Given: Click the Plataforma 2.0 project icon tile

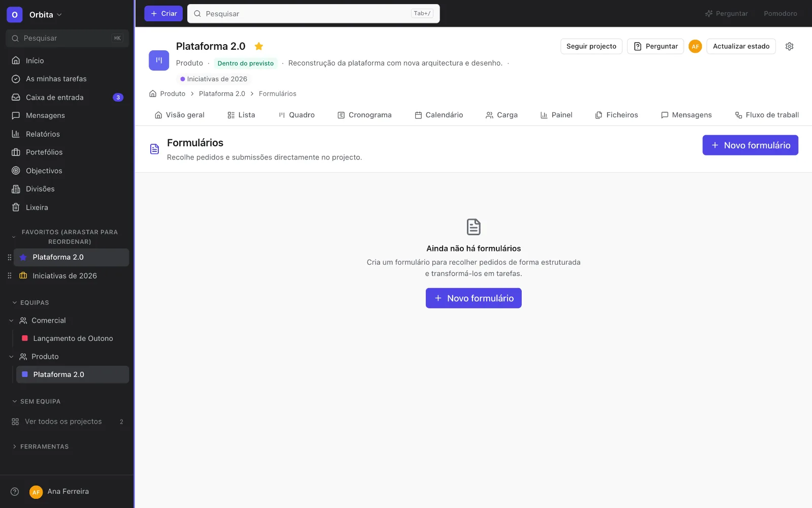Looking at the screenshot, I should click(x=159, y=60).
